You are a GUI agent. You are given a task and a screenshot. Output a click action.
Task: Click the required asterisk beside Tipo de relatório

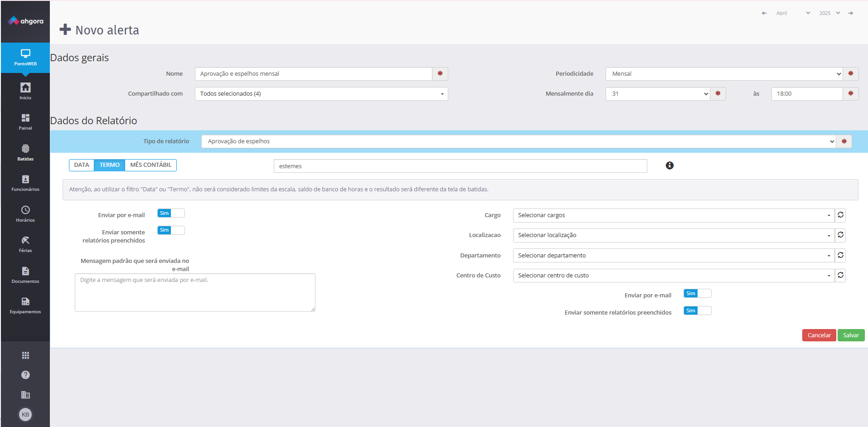tap(844, 141)
